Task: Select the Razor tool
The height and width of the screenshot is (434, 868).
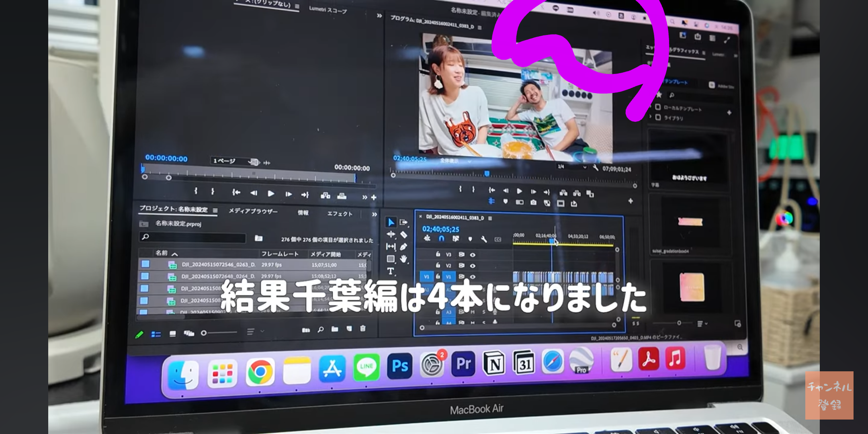Action: (403, 235)
